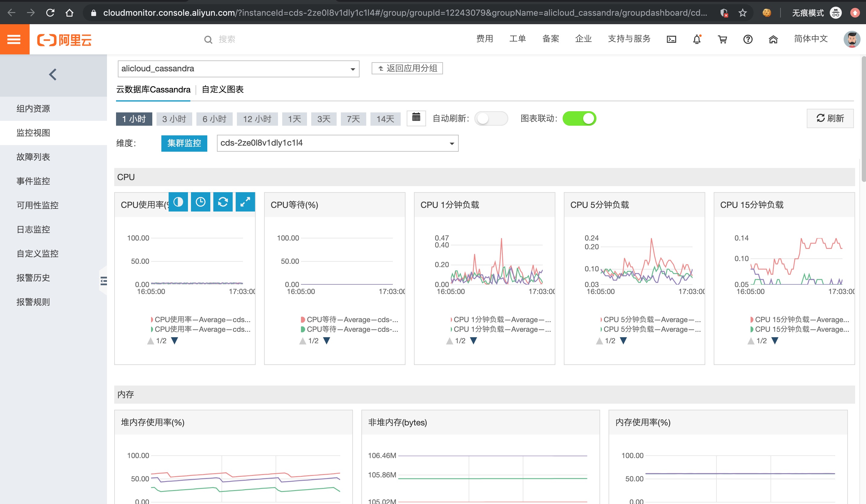This screenshot has width=866, height=504.
Task: Toggle contrast icon on CPU usage chart
Action: [x=178, y=202]
